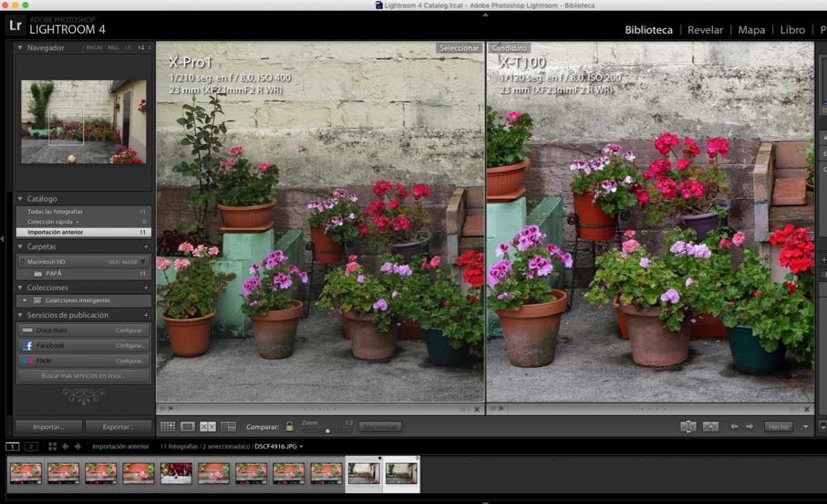Go forward using filmstrip right arrow
The width and height of the screenshot is (827, 504).
coord(78,446)
